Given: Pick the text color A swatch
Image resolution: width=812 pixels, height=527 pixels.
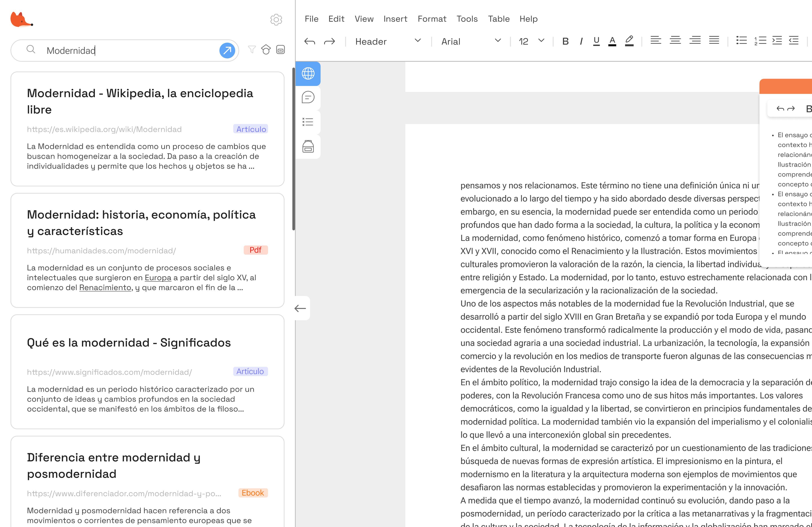Looking at the screenshot, I should [x=612, y=42].
